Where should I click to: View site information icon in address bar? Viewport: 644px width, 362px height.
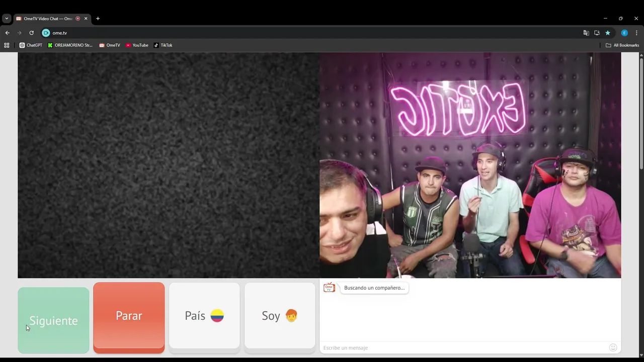[x=46, y=33]
